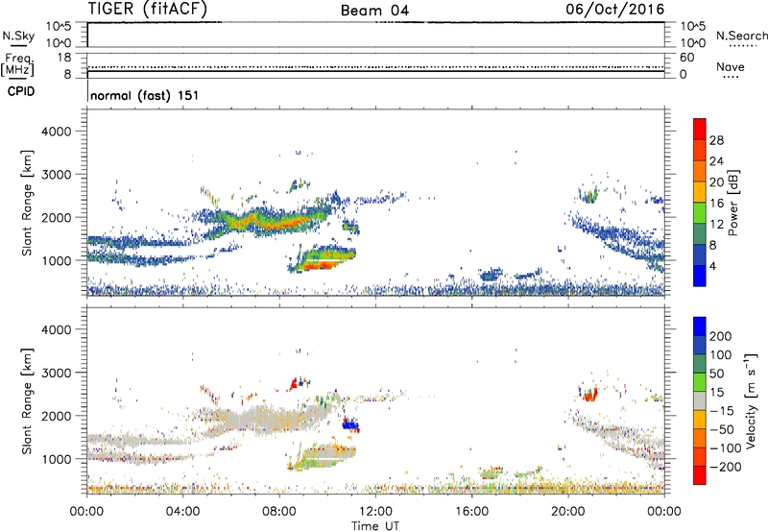Click the red bottom of velocity colorbar
This screenshot has width=768, height=532.
[700, 475]
